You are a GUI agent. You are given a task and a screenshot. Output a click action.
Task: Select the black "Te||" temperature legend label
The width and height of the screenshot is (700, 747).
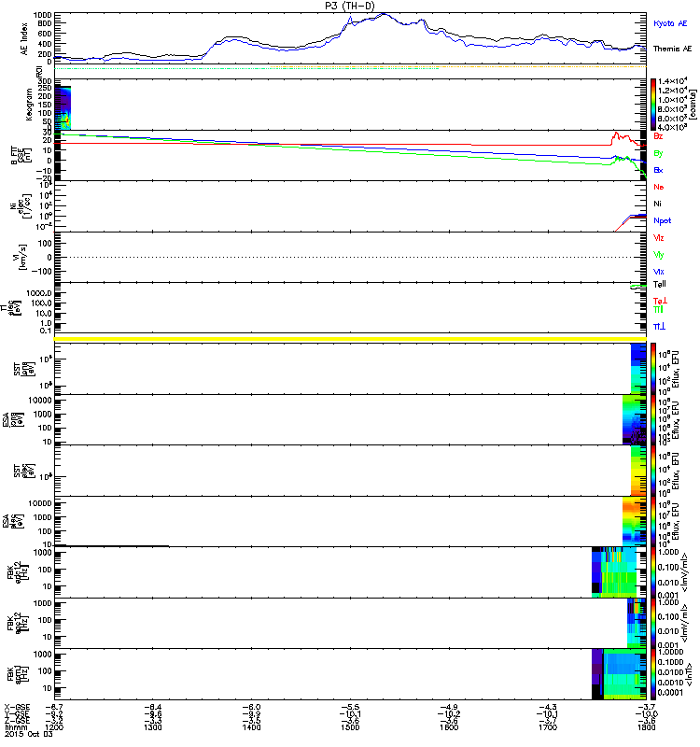coord(659,285)
